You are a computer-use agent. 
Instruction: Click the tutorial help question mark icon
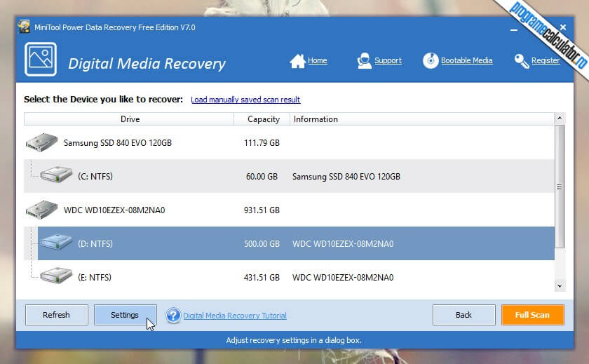tap(173, 315)
